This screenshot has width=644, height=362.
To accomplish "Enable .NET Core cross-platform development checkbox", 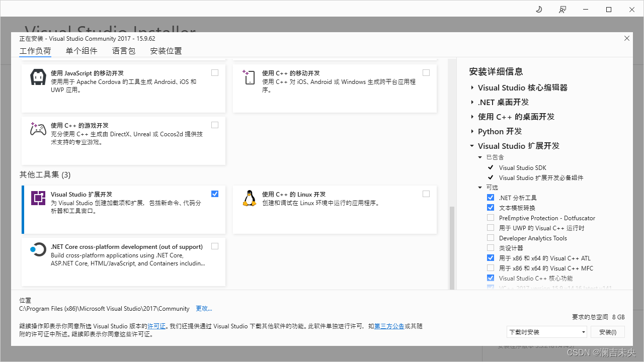I will click(x=215, y=246).
